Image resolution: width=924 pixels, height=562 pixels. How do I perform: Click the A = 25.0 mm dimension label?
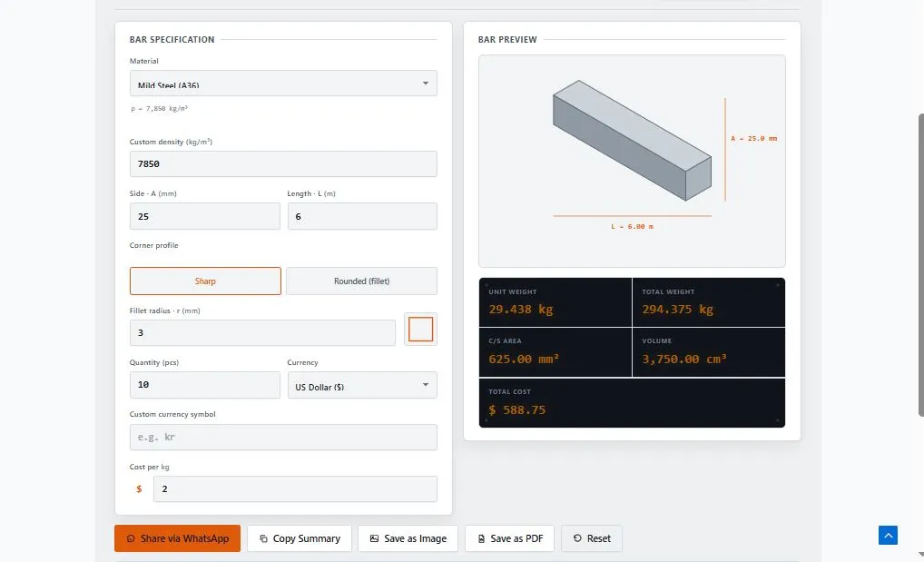753,139
